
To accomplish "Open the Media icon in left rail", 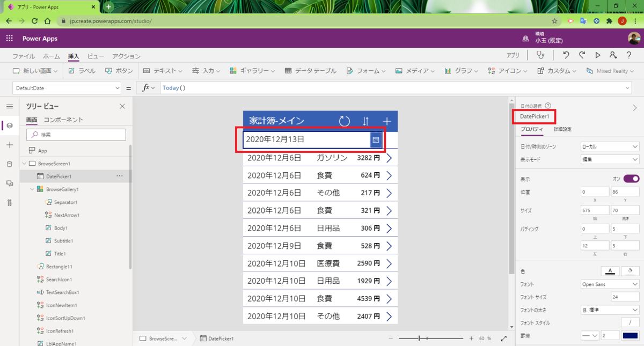I will [9, 183].
